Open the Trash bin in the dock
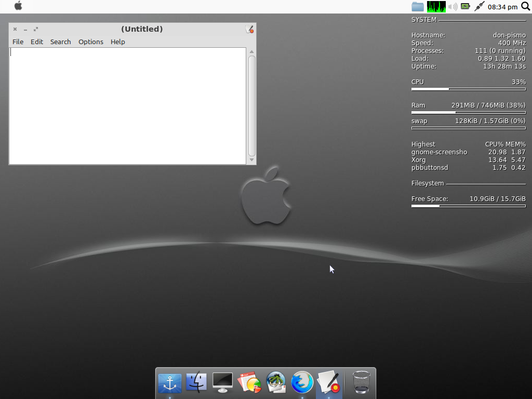Viewport: 532px width, 399px height. (361, 382)
